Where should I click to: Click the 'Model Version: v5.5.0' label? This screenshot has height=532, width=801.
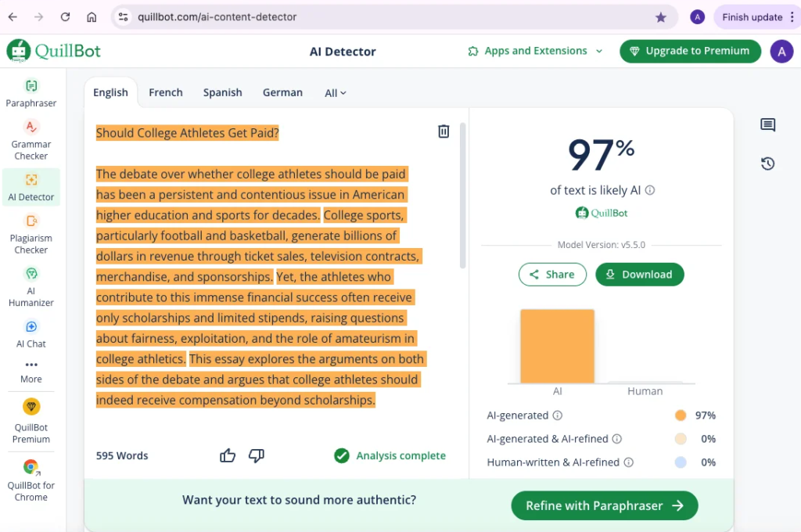click(602, 245)
